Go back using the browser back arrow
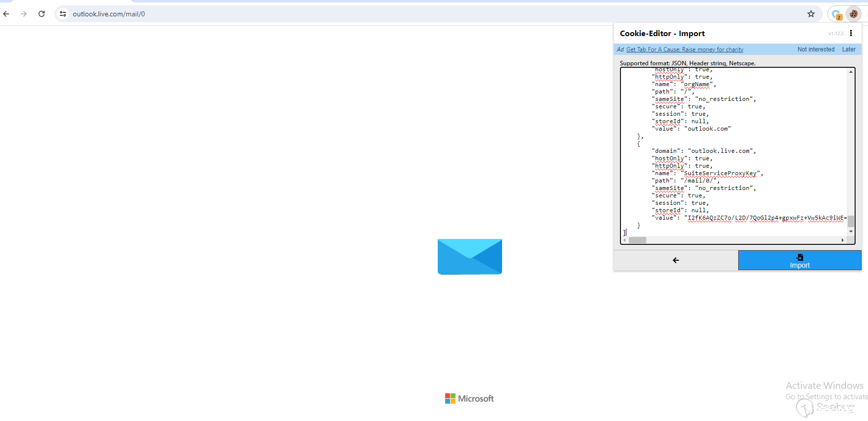868x421 pixels. click(6, 14)
